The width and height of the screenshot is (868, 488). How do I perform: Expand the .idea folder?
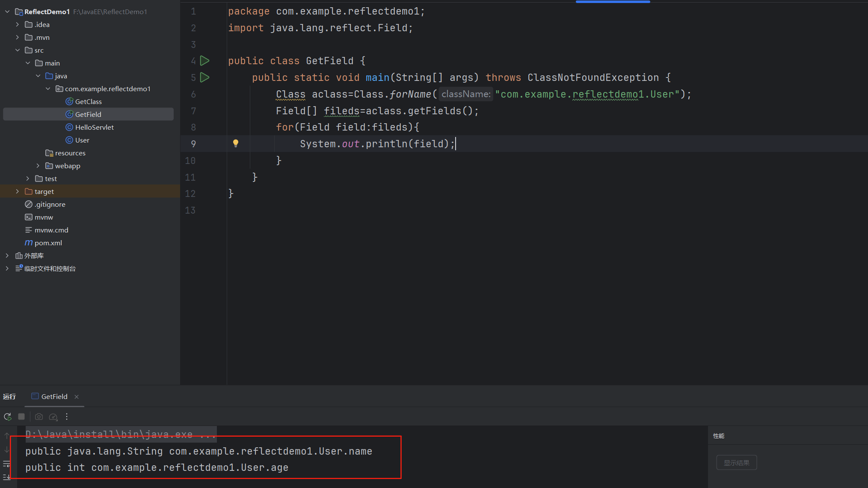coord(18,24)
